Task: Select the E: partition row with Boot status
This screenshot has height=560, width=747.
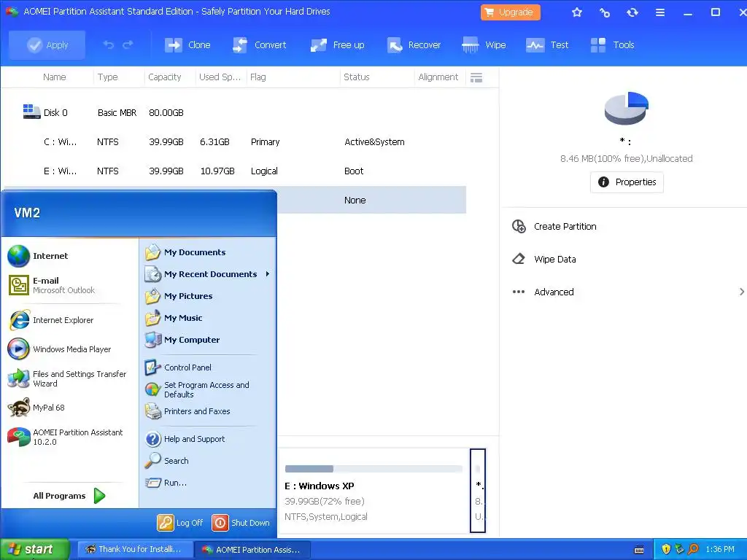Action: click(235, 171)
